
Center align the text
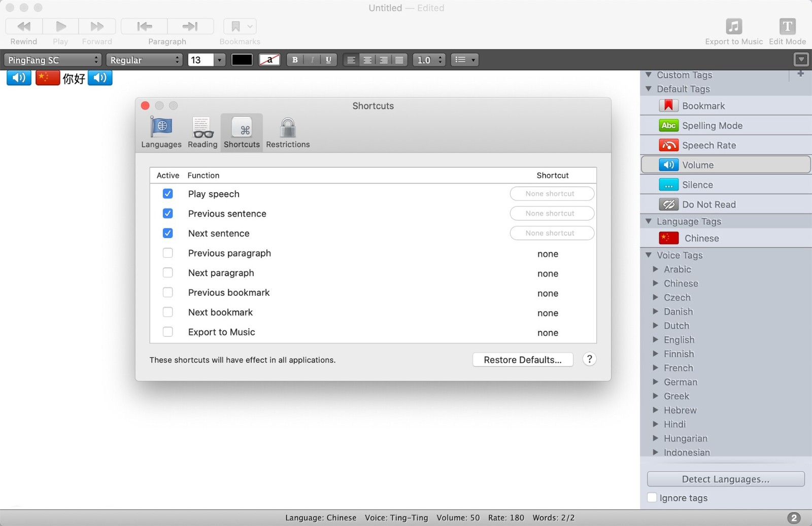pos(367,60)
